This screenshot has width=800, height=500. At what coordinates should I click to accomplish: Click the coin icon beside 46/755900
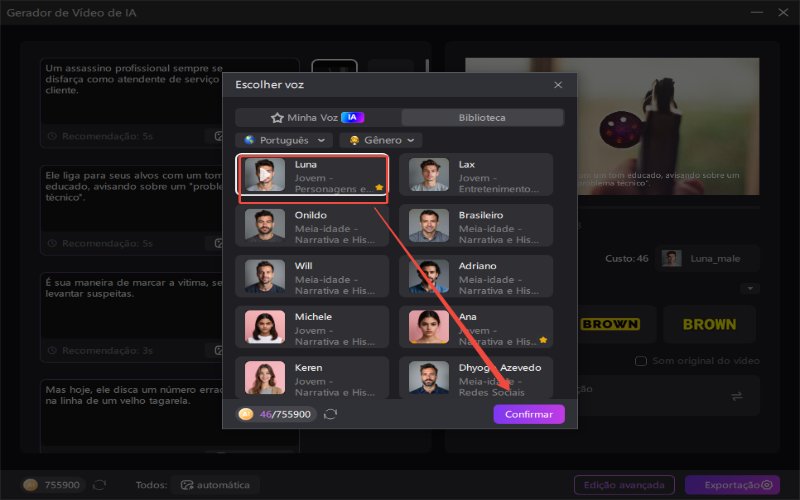click(246, 414)
